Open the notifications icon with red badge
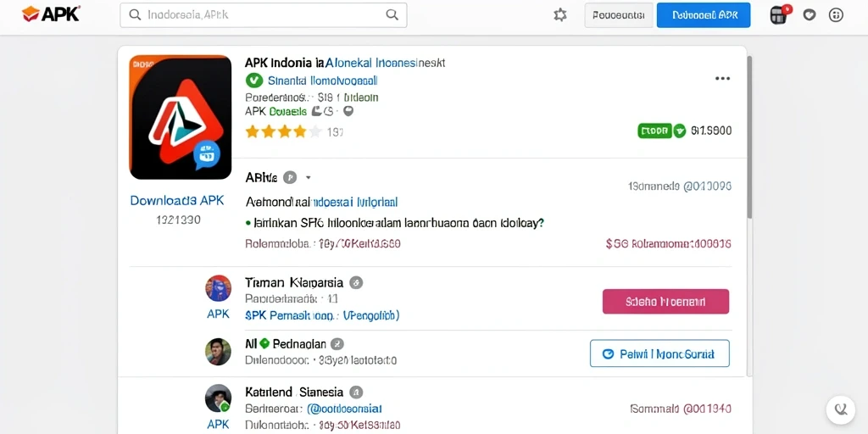Image resolution: width=868 pixels, height=434 pixels. click(780, 14)
